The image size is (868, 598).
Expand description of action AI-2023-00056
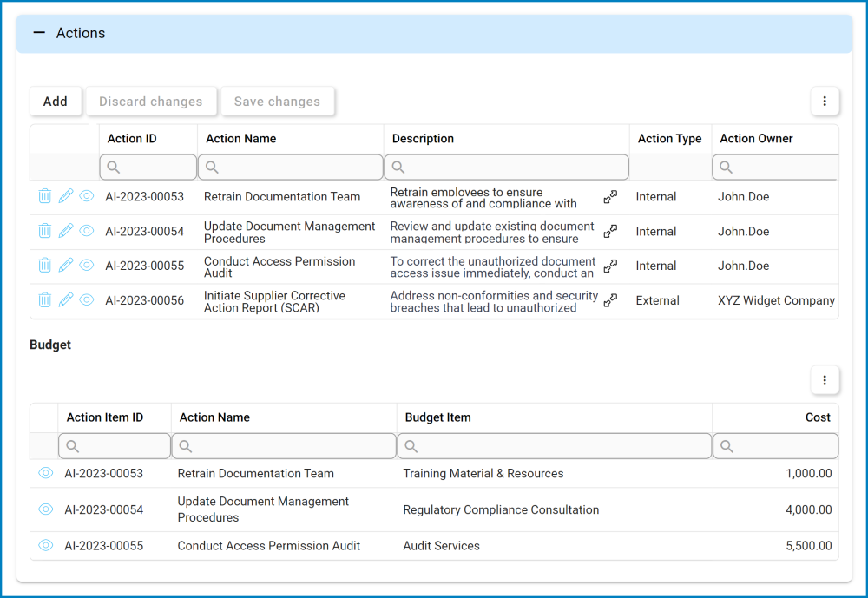pos(610,300)
